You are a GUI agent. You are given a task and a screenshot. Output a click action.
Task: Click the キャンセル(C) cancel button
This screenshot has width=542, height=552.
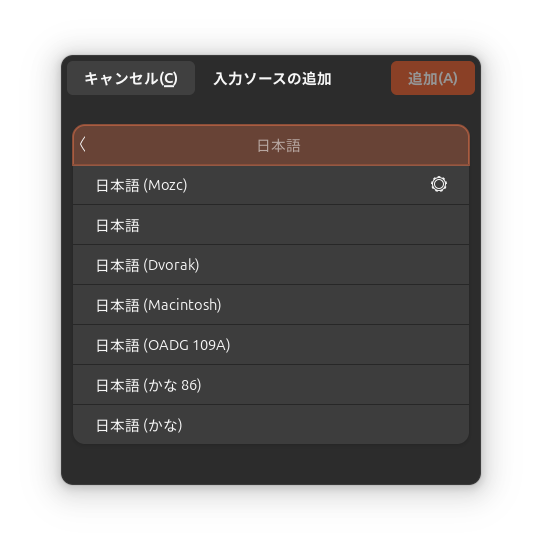point(131,78)
